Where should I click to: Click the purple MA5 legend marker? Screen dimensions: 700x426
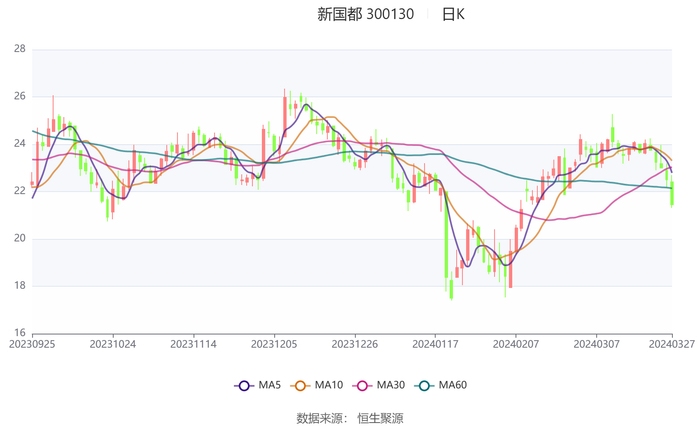(243, 385)
